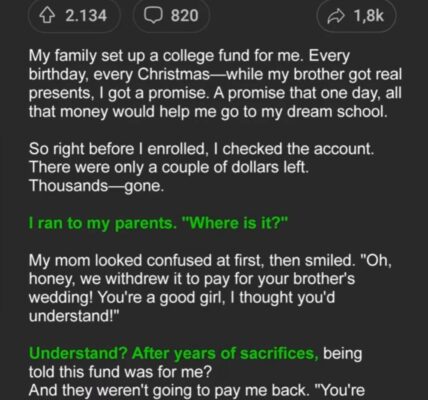The image size is (428, 400).
Task: Click line "birthday, every Christmas"
Action: pyautogui.click(x=215, y=75)
